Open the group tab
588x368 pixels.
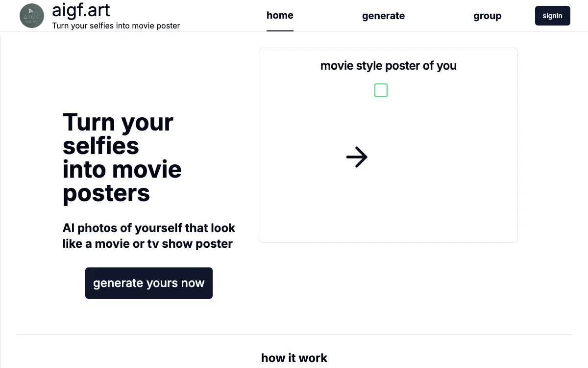click(x=487, y=16)
